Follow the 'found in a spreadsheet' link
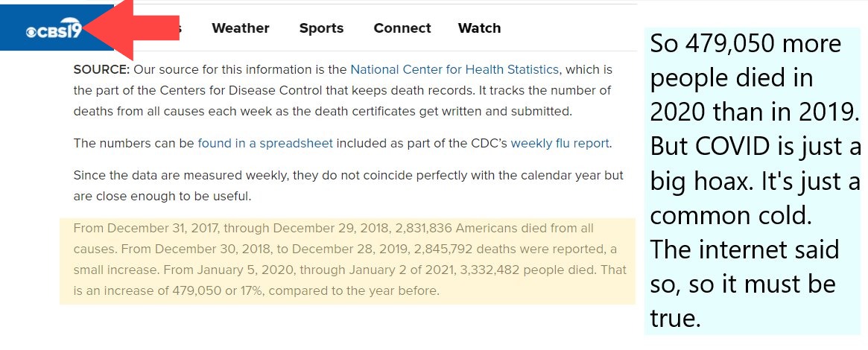Image resolution: width=868 pixels, height=350 pixels. tap(265, 144)
